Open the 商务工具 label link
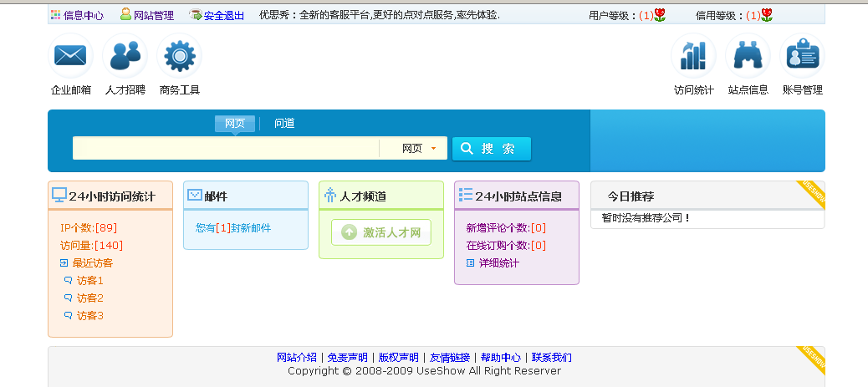This screenshot has height=387, width=868. click(179, 90)
